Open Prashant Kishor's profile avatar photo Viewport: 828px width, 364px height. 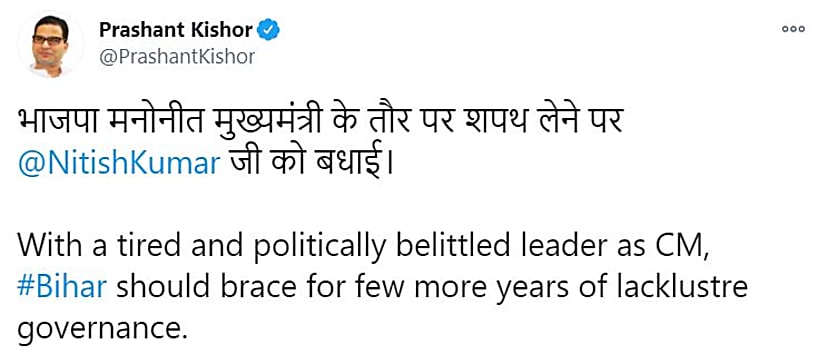[50, 45]
